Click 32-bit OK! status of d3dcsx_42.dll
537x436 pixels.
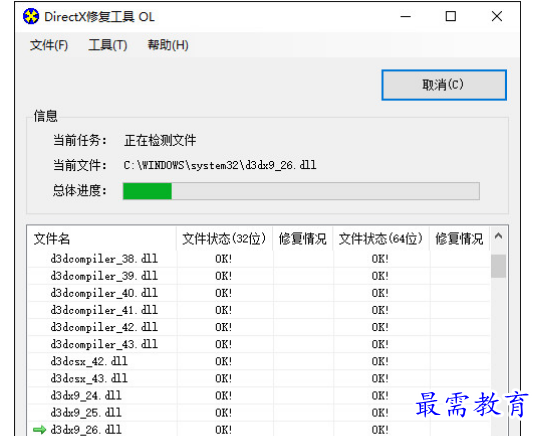pos(224,361)
